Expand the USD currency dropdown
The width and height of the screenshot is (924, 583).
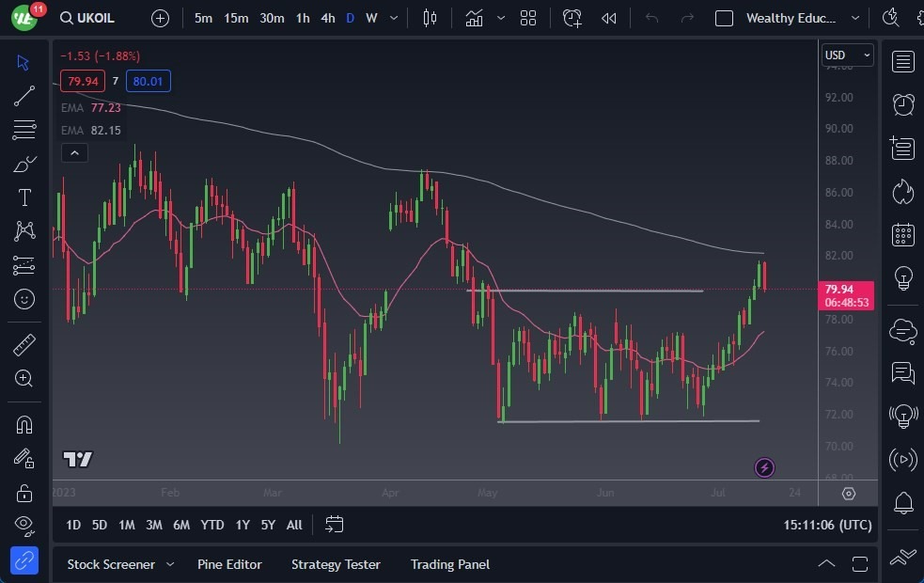(x=847, y=55)
